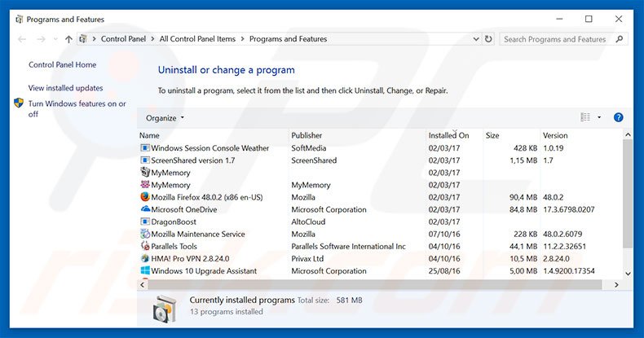Click the AltoCloud publisher cell
This screenshot has width=644, height=338.
(308, 222)
